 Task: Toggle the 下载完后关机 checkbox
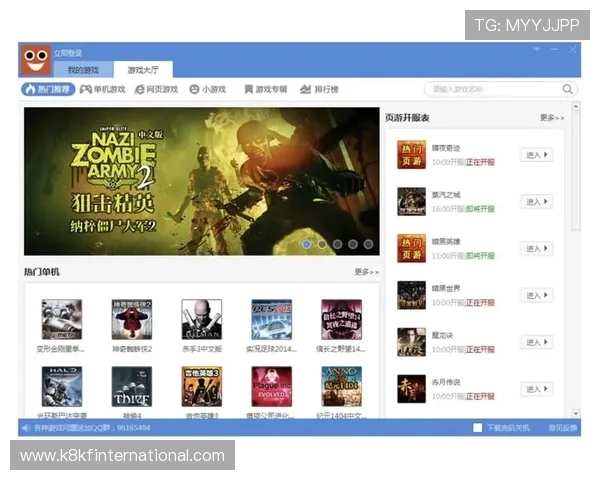point(478,428)
